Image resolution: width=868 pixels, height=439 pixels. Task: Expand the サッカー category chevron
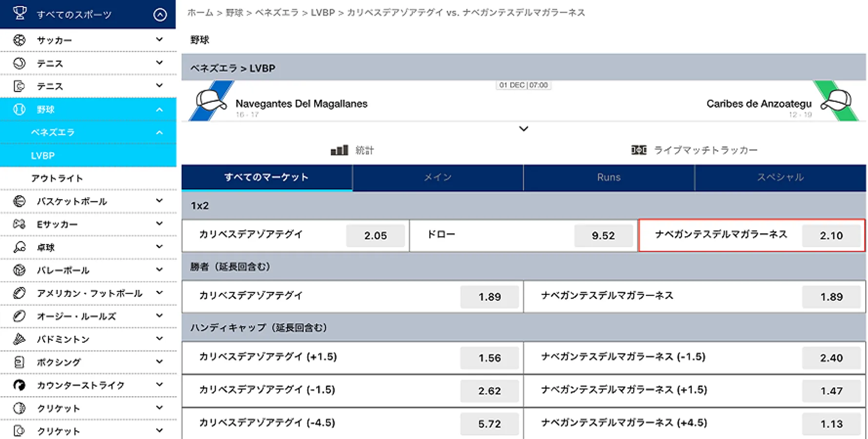coord(159,40)
